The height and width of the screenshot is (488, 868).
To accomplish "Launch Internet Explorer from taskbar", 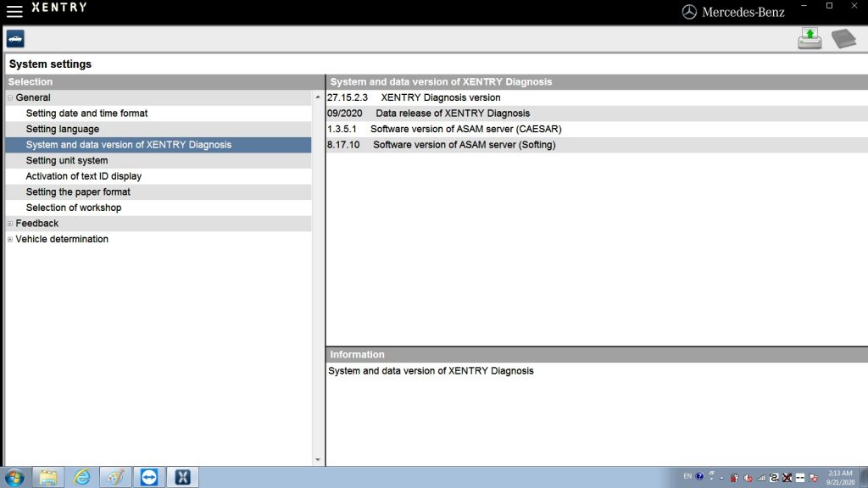I will pos(82,477).
